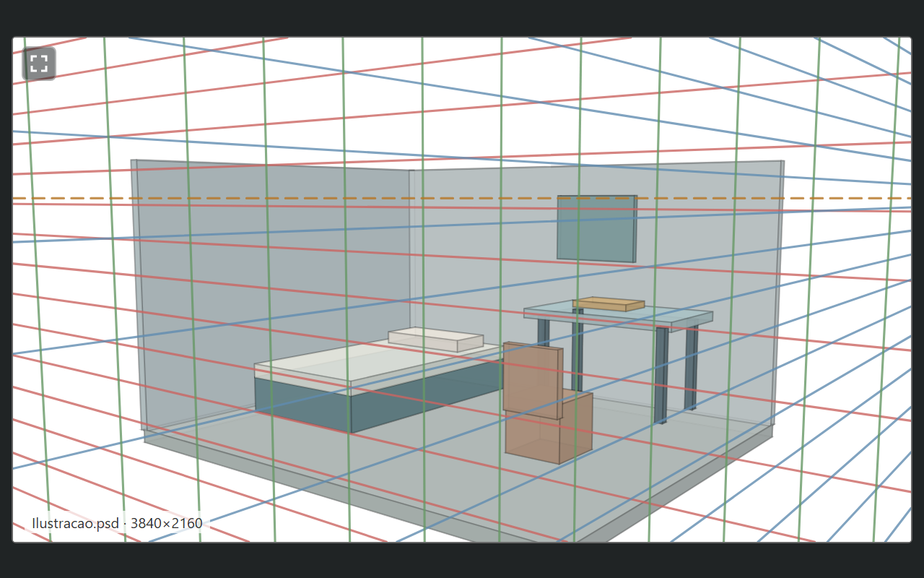Click the brown chair backrest
This screenshot has height=578, width=924.
pos(533,380)
